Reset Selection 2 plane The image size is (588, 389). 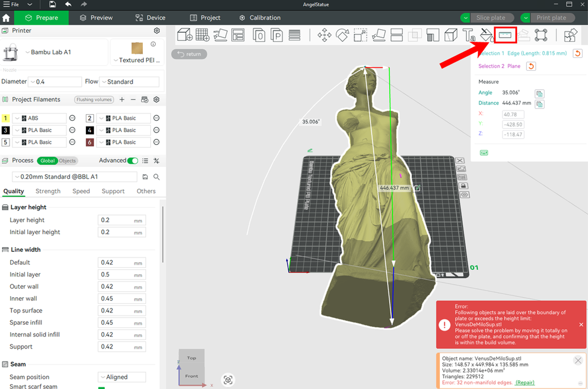click(531, 66)
